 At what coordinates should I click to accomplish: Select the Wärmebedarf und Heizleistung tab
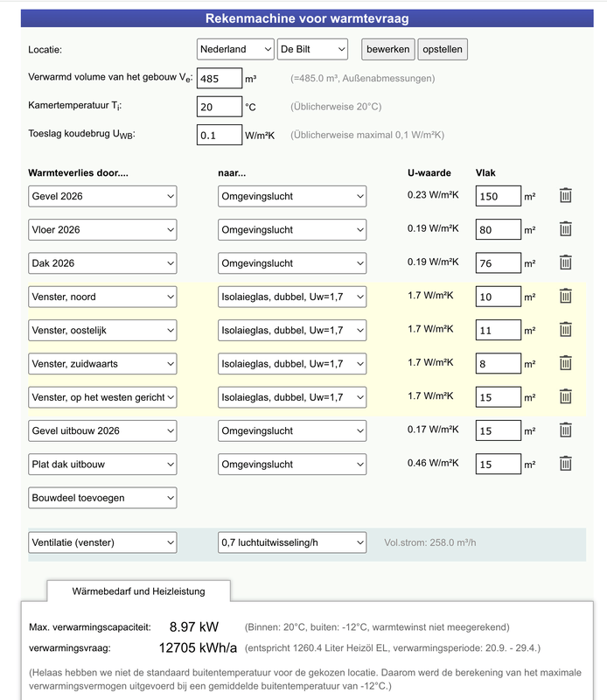(141, 590)
